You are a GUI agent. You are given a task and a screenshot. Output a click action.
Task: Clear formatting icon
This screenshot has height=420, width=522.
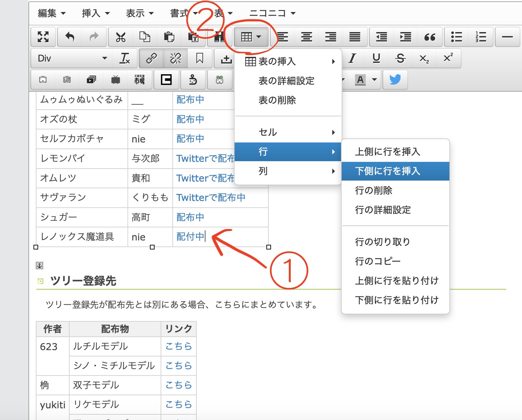pyautogui.click(x=125, y=59)
